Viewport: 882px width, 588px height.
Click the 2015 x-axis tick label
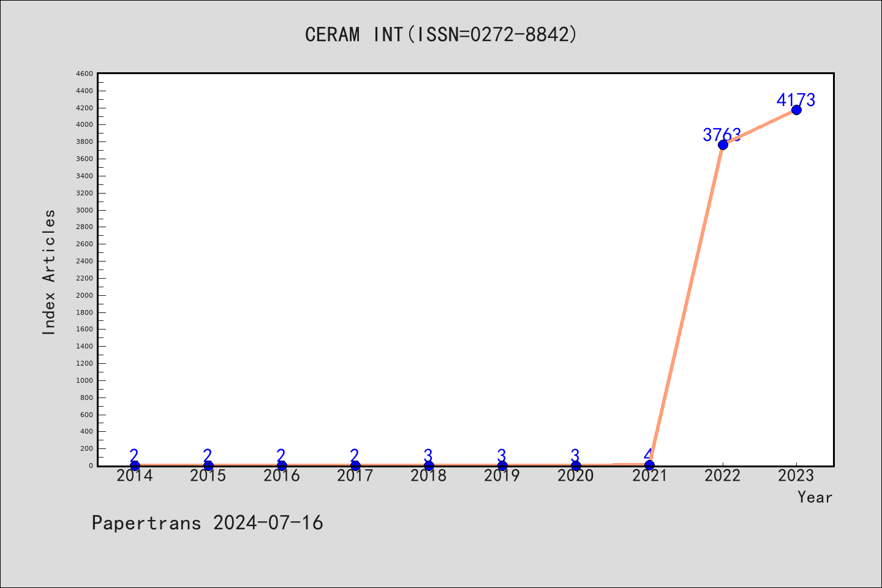208,475
